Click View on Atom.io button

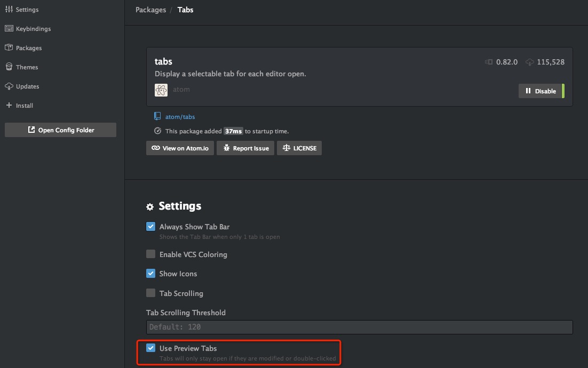[180, 148]
